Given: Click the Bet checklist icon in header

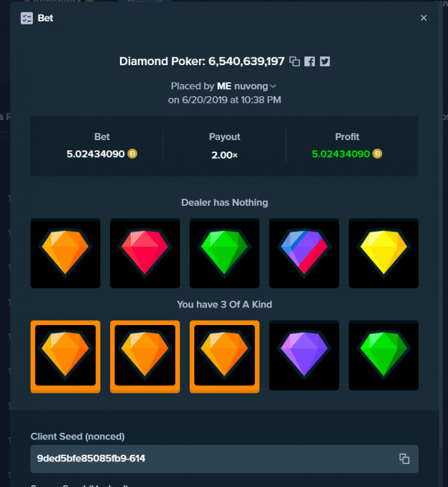Looking at the screenshot, I should coord(27,18).
